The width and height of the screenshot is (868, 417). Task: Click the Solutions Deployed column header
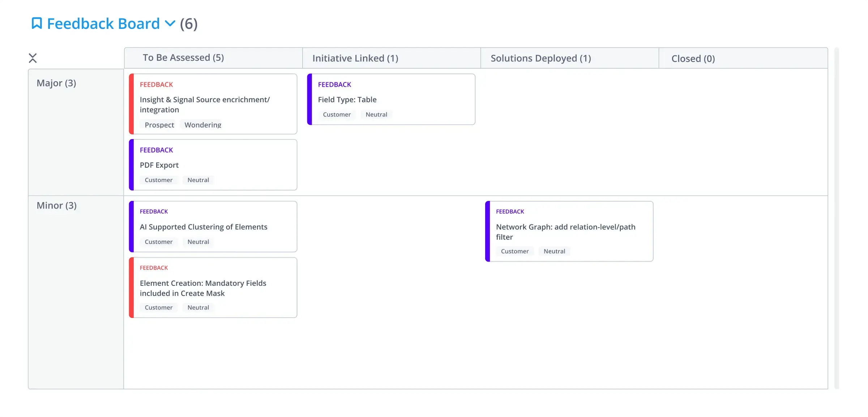540,58
